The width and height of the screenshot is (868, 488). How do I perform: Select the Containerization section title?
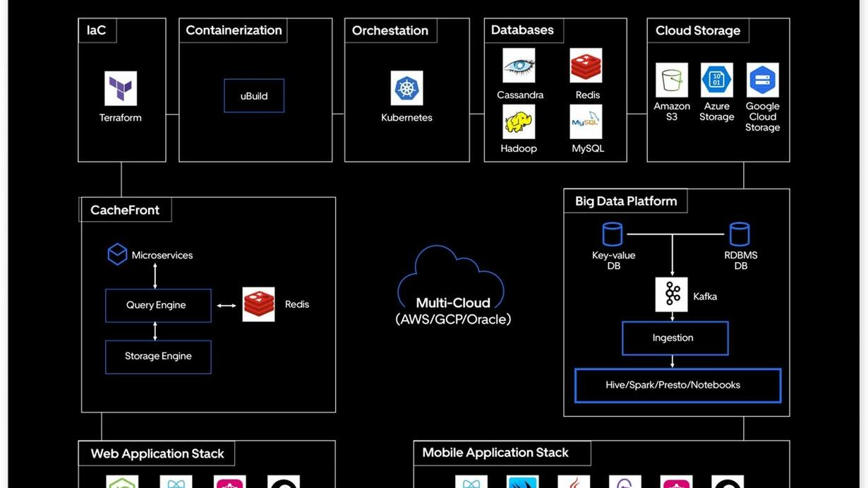coord(234,30)
